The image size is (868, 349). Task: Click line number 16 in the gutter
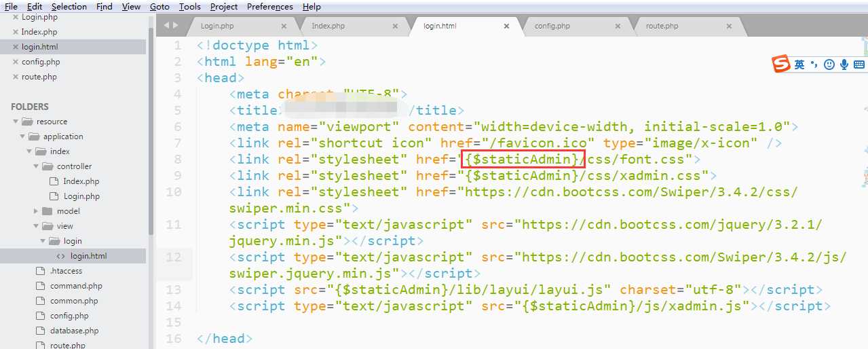coord(174,338)
